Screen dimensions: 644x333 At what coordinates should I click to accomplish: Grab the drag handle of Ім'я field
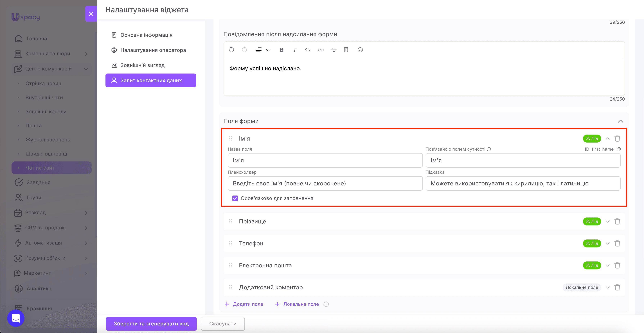click(231, 138)
